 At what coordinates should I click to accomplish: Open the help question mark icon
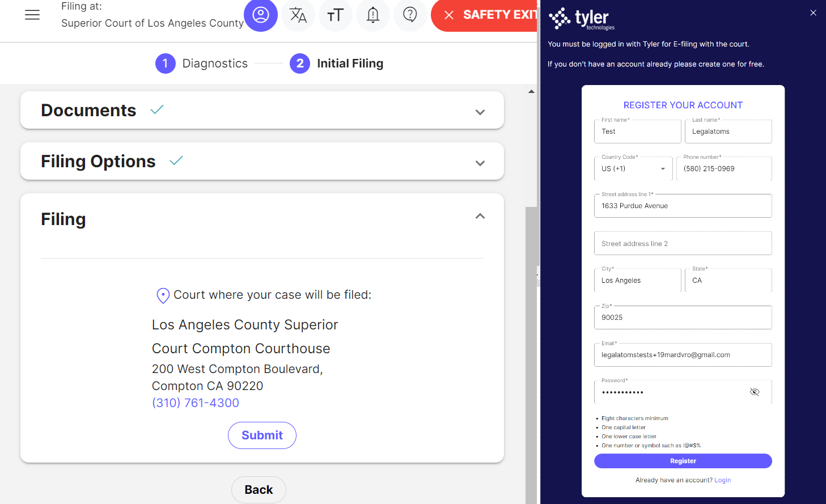[x=410, y=15]
